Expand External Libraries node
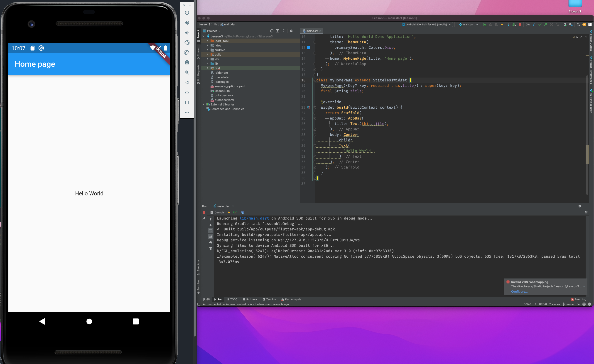 tap(203, 104)
